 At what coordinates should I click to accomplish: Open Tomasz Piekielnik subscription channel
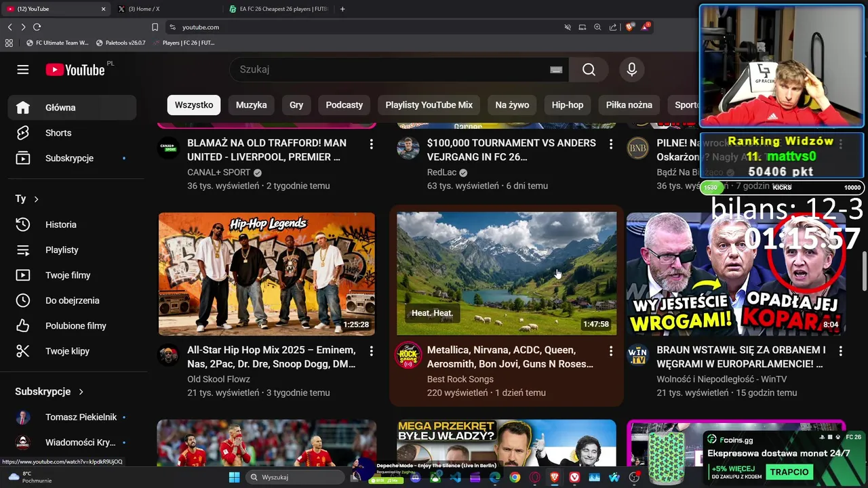coord(73,417)
